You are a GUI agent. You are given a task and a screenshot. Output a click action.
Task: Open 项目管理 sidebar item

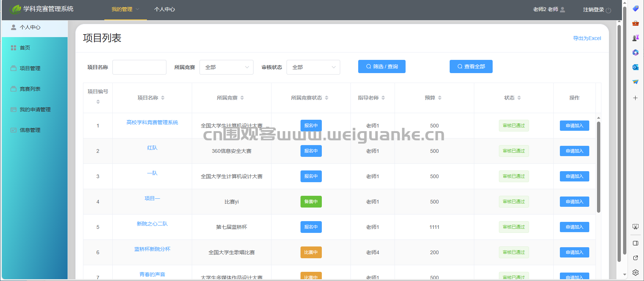pyautogui.click(x=35, y=68)
